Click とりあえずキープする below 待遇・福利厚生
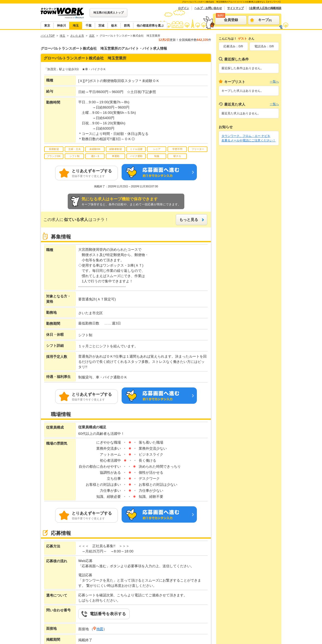Image resolution: width=322 pixels, height=644 pixels. (x=87, y=396)
